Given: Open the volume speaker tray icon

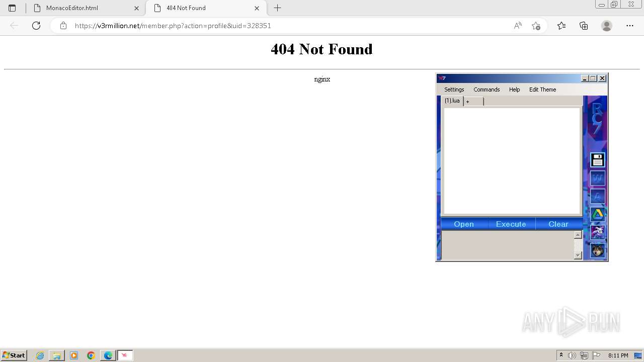Looking at the screenshot, I should [x=572, y=355].
